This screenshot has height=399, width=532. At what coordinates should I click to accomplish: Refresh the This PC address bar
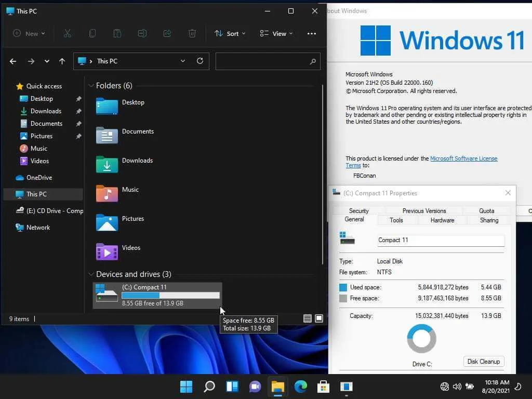pyautogui.click(x=200, y=61)
